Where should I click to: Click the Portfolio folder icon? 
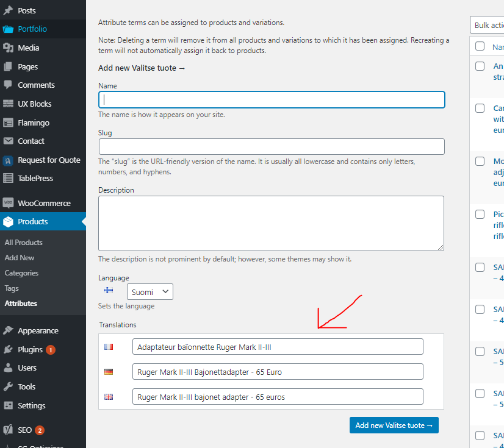tap(8, 29)
